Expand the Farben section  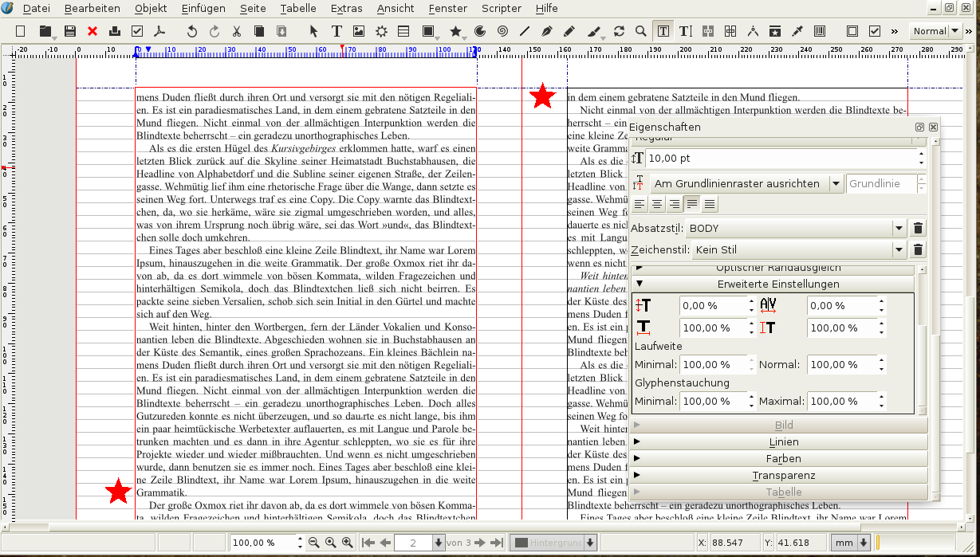tap(784, 459)
